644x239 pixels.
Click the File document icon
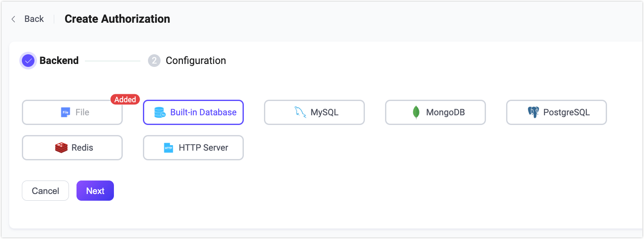[65, 112]
